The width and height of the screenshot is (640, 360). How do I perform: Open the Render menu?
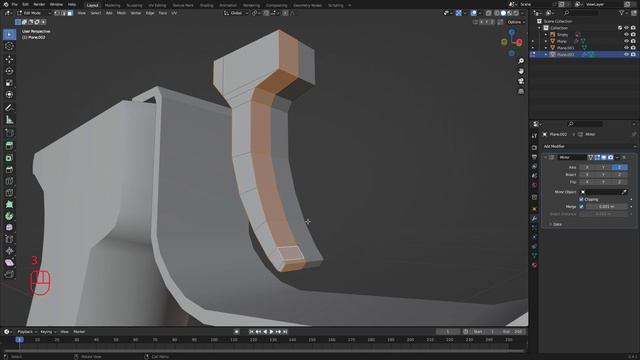click(39, 4)
